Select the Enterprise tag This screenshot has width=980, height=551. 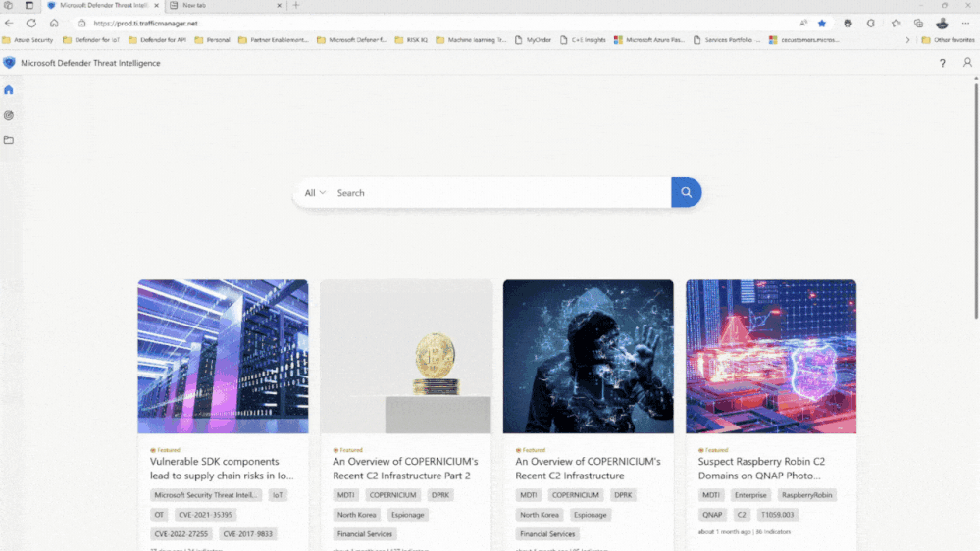750,495
